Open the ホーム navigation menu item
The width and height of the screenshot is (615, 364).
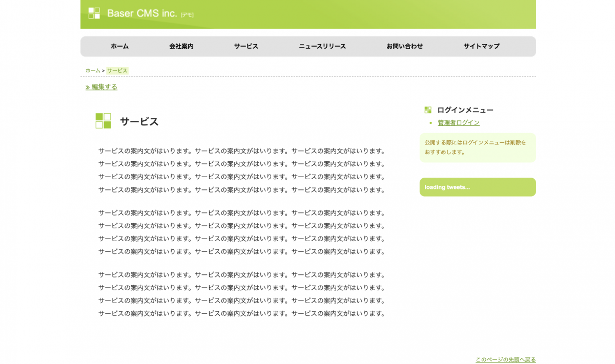point(119,46)
